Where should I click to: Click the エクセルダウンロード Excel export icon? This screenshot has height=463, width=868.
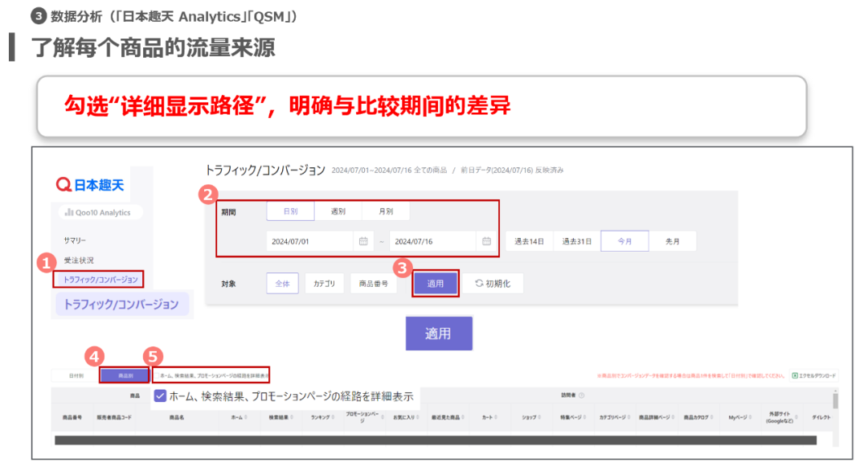795,374
